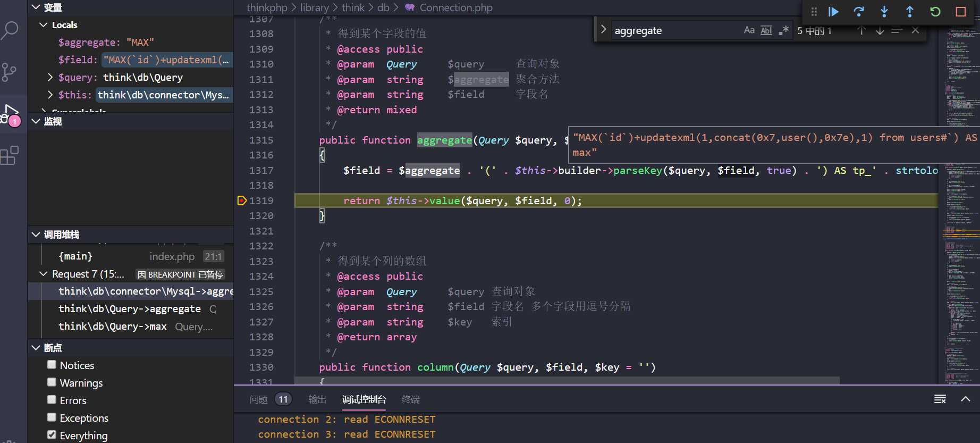
Task: Open the Extensions view
Action: point(10,156)
